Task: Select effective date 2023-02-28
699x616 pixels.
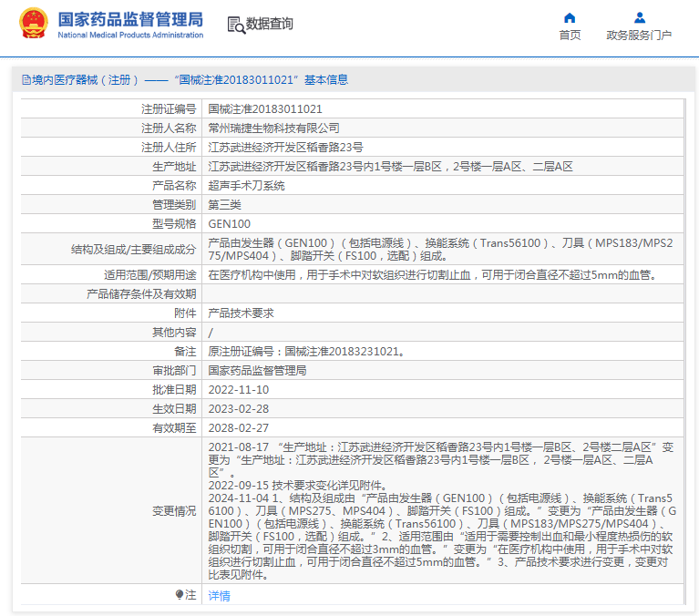Action: pos(239,409)
